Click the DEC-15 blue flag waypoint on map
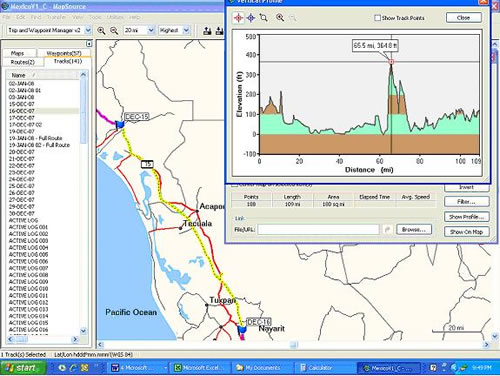 pyautogui.click(x=119, y=125)
